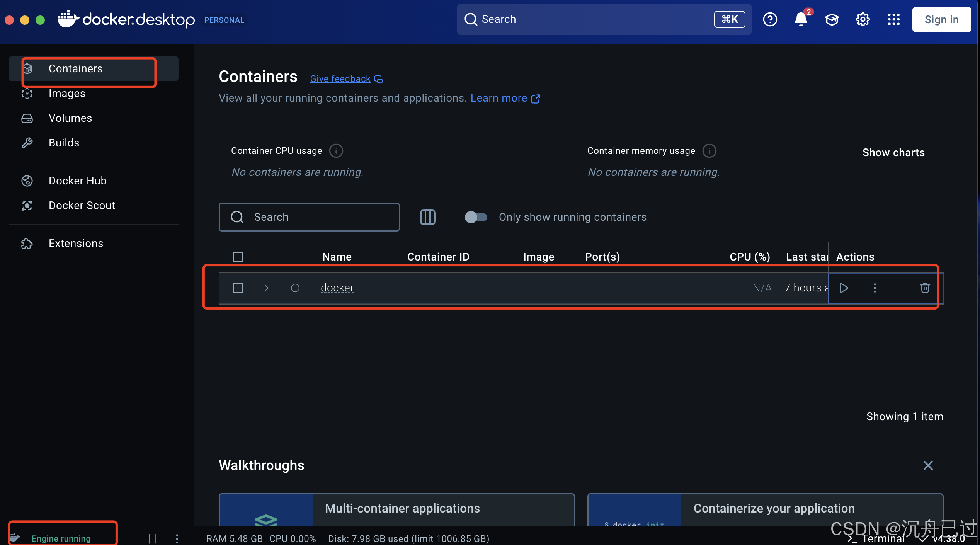The height and width of the screenshot is (545, 980).
Task: Open the Terminal from status bar
Action: pos(876,539)
